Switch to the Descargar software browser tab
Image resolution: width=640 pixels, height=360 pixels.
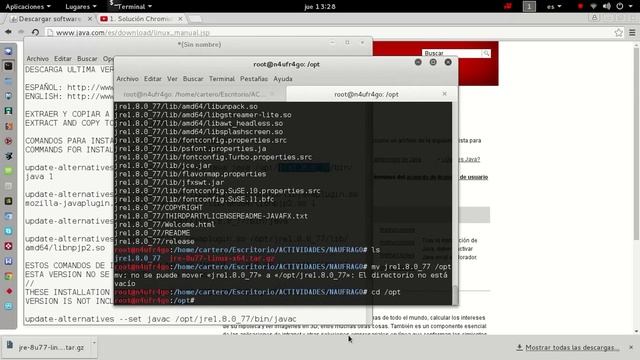[x=50, y=19]
